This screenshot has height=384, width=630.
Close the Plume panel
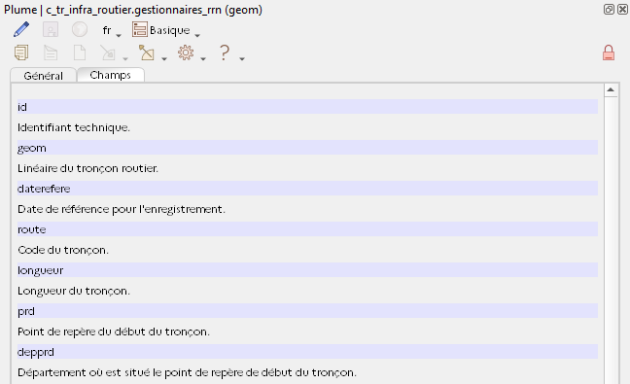(622, 9)
